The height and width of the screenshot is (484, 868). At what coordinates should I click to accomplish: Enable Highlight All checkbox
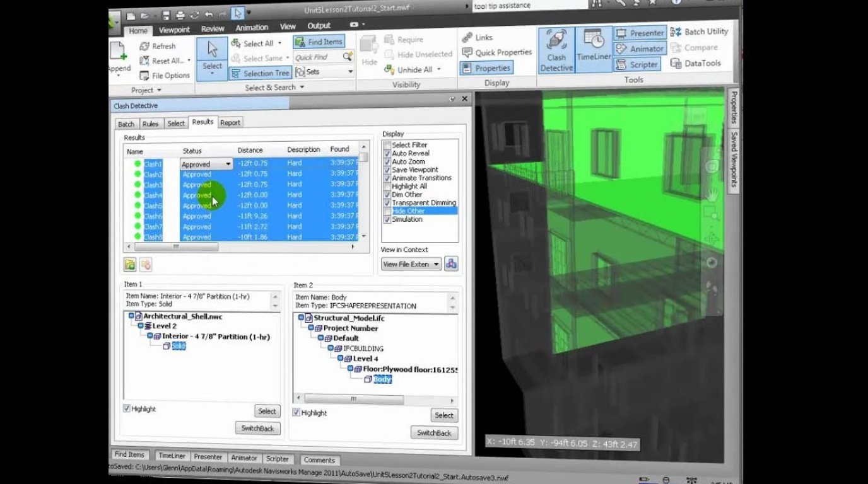point(387,187)
